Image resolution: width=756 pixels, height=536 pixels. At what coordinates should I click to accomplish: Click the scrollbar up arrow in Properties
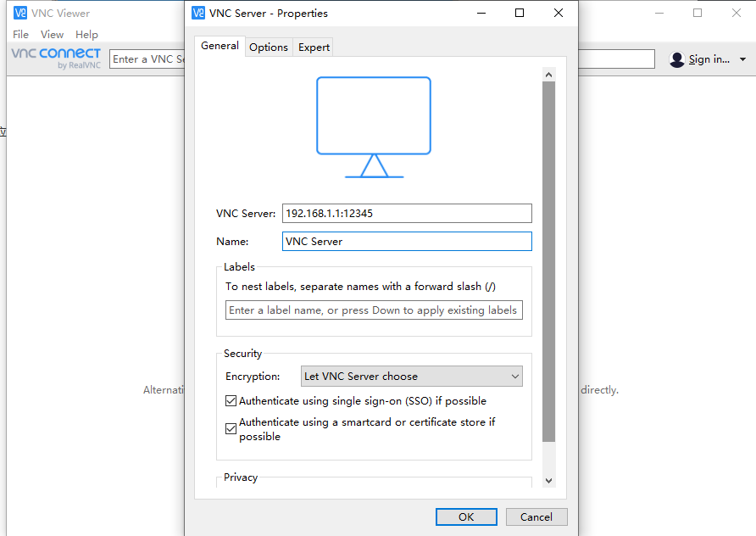click(548, 75)
